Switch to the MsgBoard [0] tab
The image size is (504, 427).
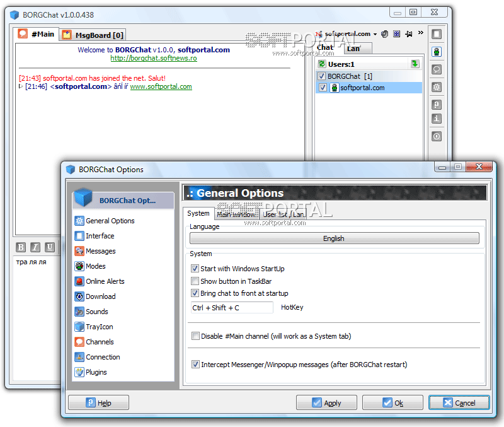pos(93,35)
